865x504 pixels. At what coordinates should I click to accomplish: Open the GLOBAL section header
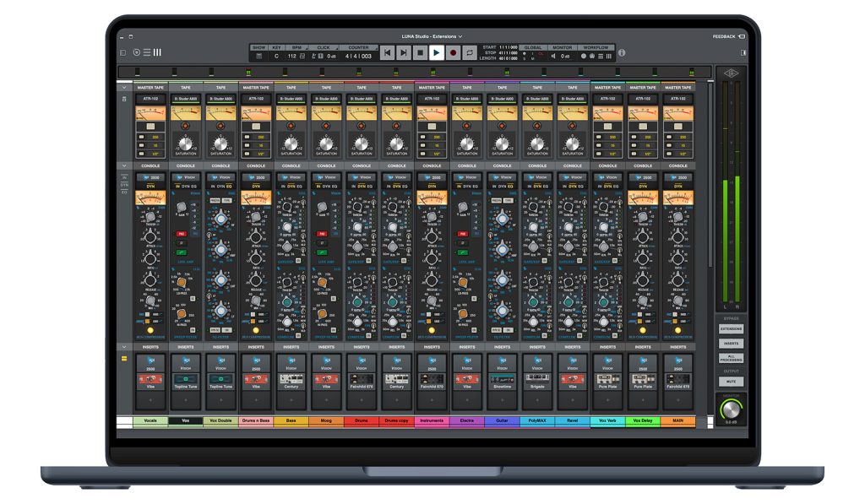(x=533, y=47)
